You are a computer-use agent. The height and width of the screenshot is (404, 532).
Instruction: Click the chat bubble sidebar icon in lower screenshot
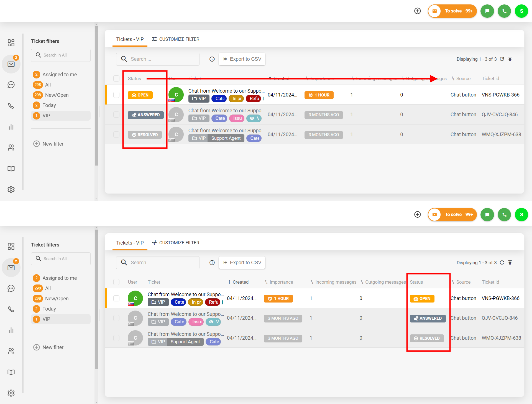pyautogui.click(x=11, y=288)
